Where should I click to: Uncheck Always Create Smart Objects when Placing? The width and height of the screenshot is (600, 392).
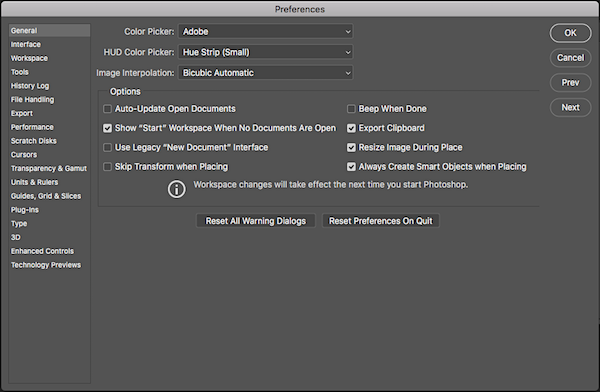click(x=351, y=167)
